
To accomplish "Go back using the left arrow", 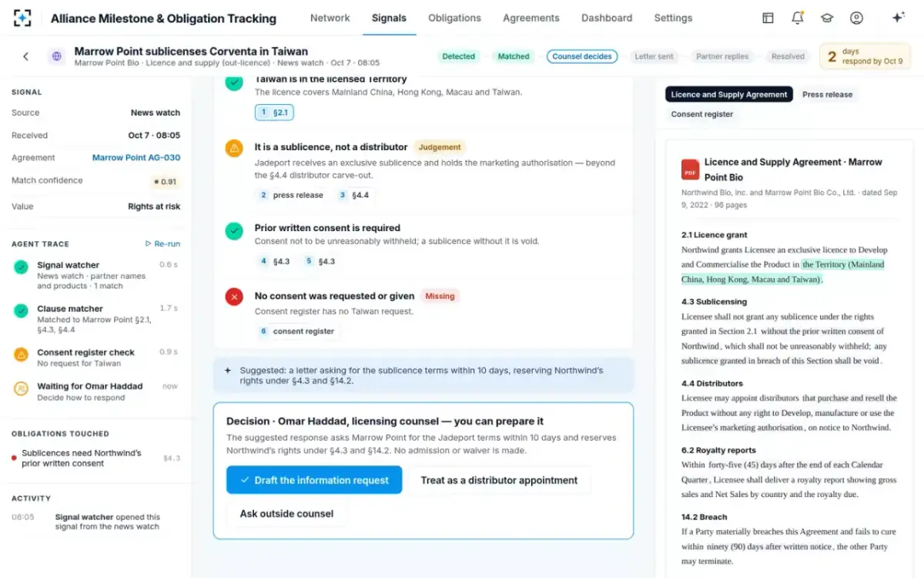I will pos(25,56).
